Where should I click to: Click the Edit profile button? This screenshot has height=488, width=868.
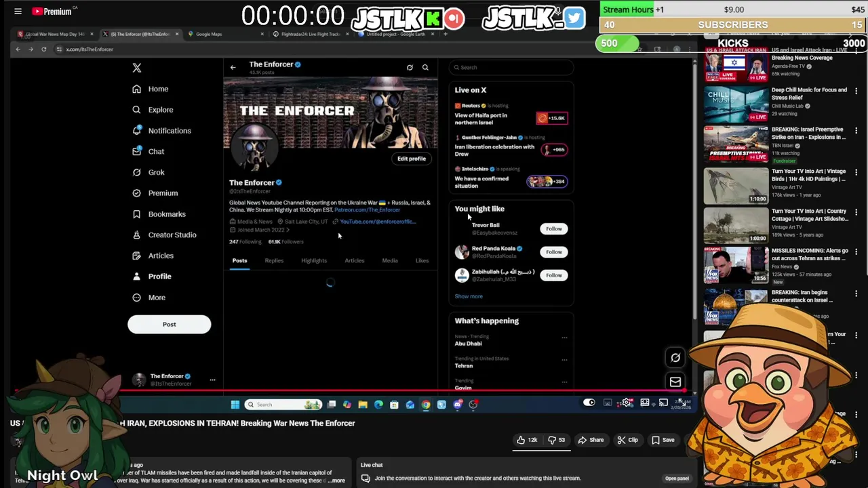[x=412, y=159]
